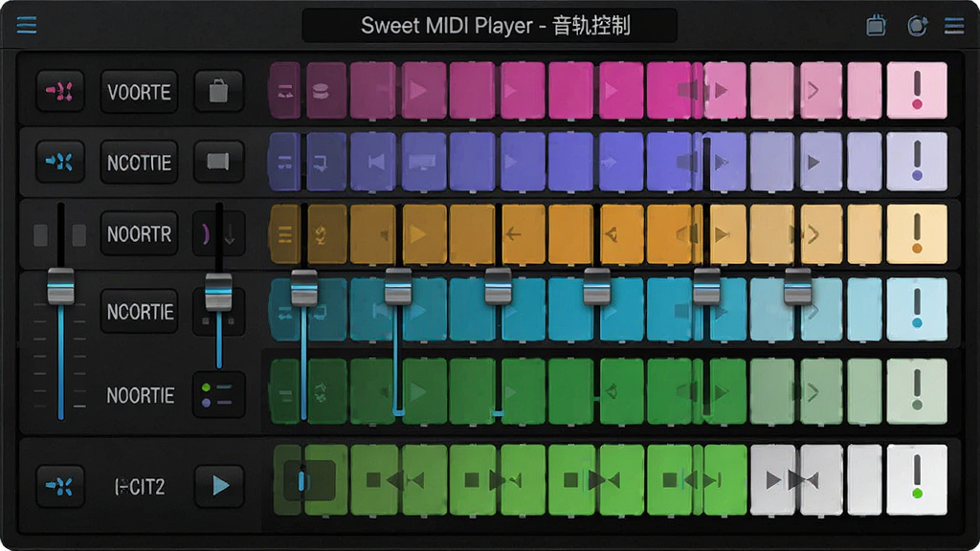Click the outlined triangle pad in dark green row

tap(621, 391)
